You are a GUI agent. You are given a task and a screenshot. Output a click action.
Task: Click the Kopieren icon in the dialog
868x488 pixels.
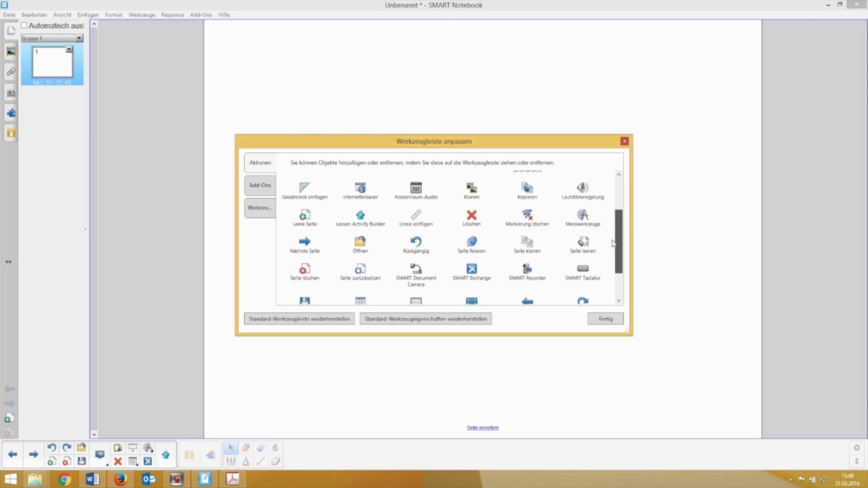[527, 187]
